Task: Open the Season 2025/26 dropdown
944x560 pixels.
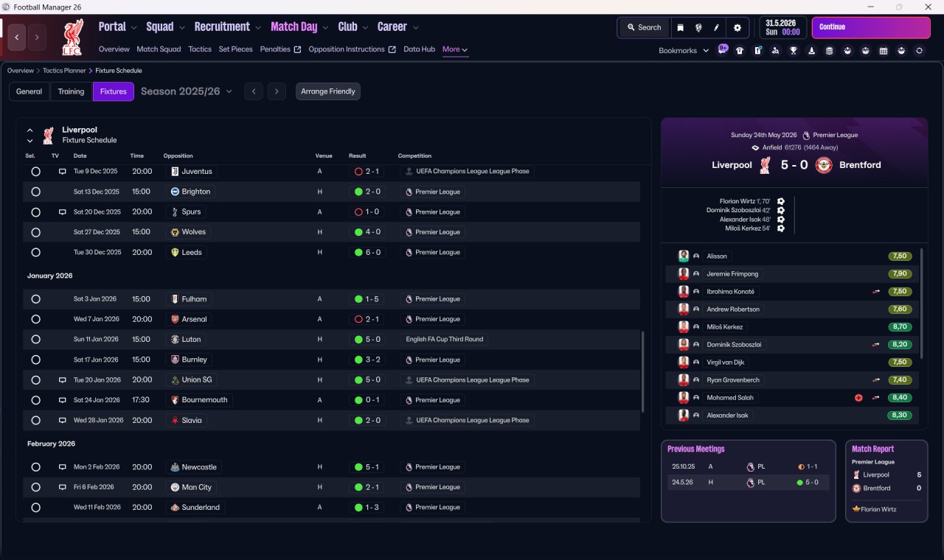Action: [187, 91]
